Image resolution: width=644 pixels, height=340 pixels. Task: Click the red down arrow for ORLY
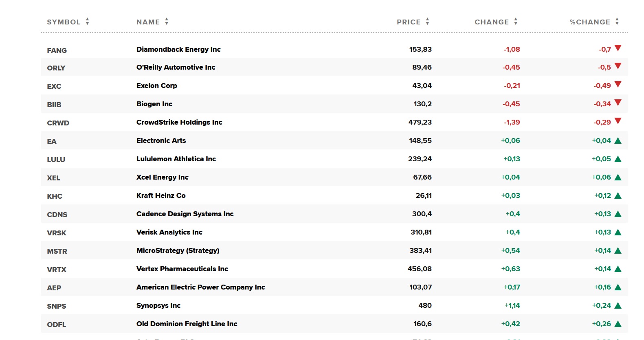pos(618,66)
